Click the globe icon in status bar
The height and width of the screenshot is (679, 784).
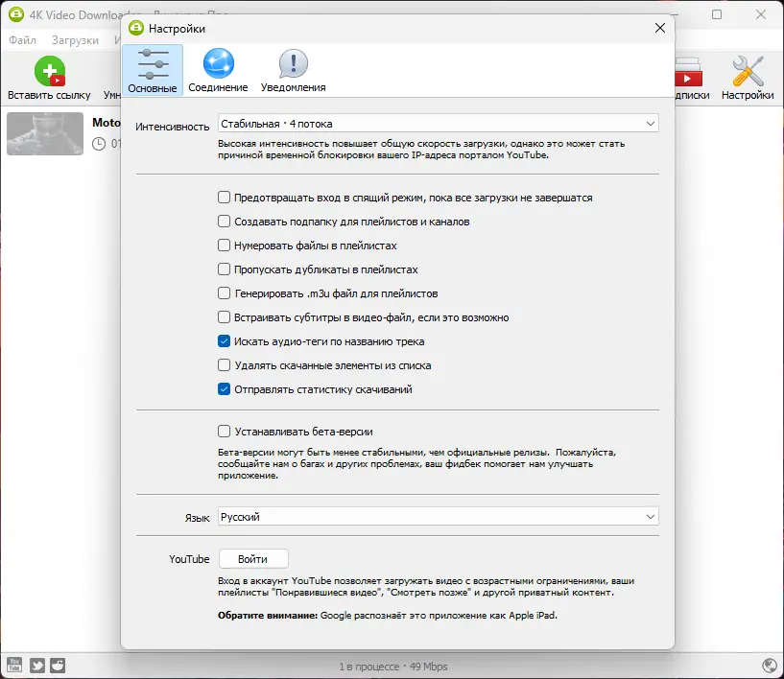[770, 665]
